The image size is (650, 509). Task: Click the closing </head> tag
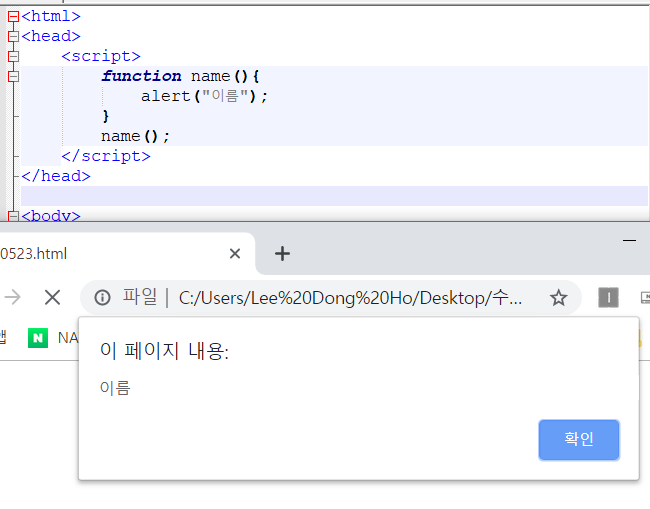coord(56,176)
